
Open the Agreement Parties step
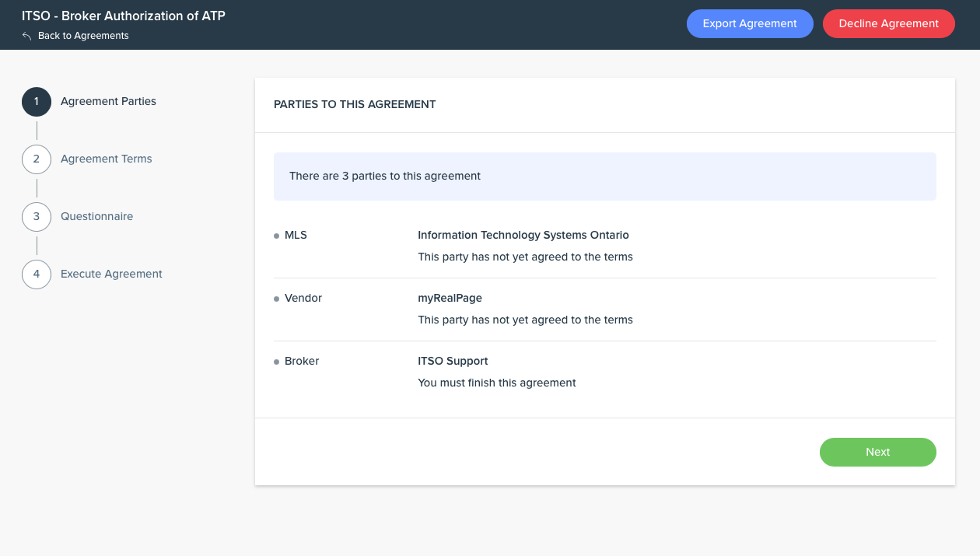point(108,101)
